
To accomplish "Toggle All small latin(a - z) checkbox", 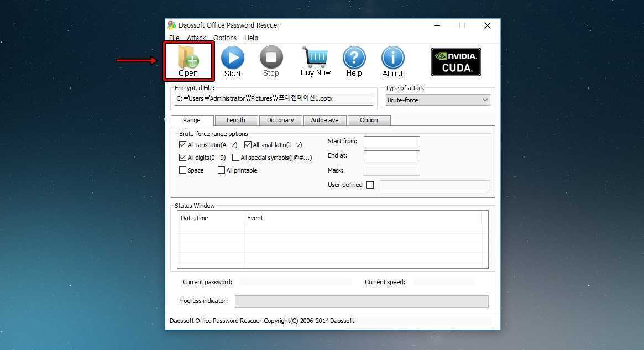I will [248, 145].
